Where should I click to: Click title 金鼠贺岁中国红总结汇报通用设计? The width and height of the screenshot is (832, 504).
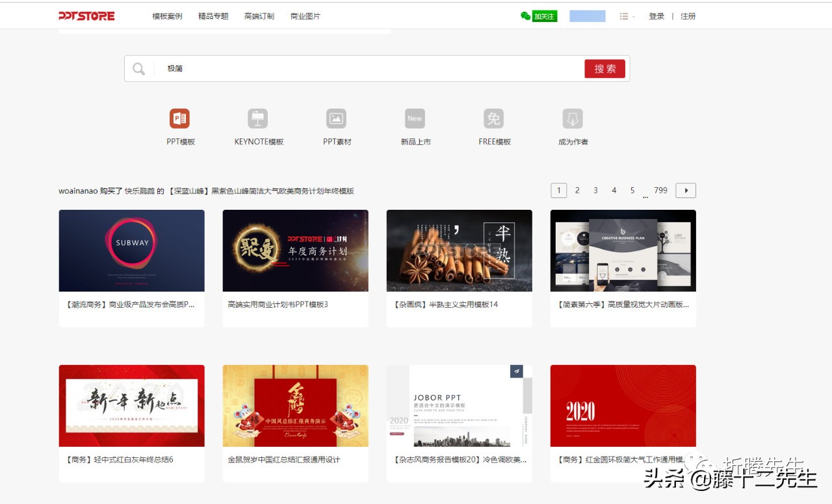coord(284,460)
